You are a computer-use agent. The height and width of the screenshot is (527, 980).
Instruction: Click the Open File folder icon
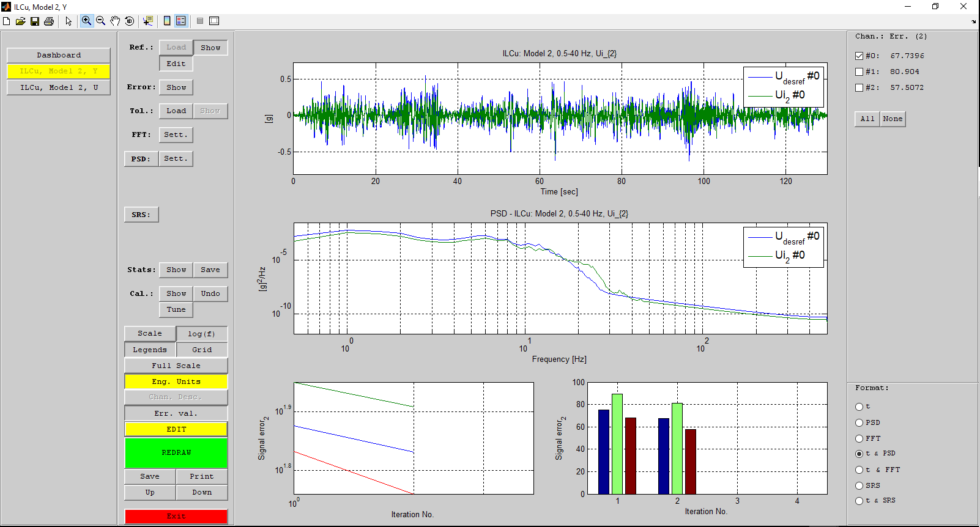pos(20,21)
